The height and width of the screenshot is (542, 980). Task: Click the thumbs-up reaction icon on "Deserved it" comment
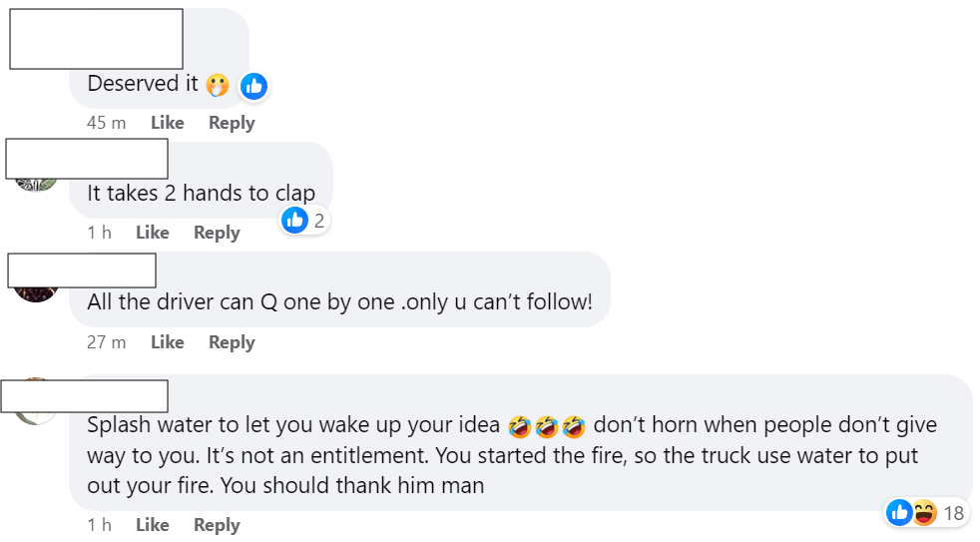(x=253, y=86)
